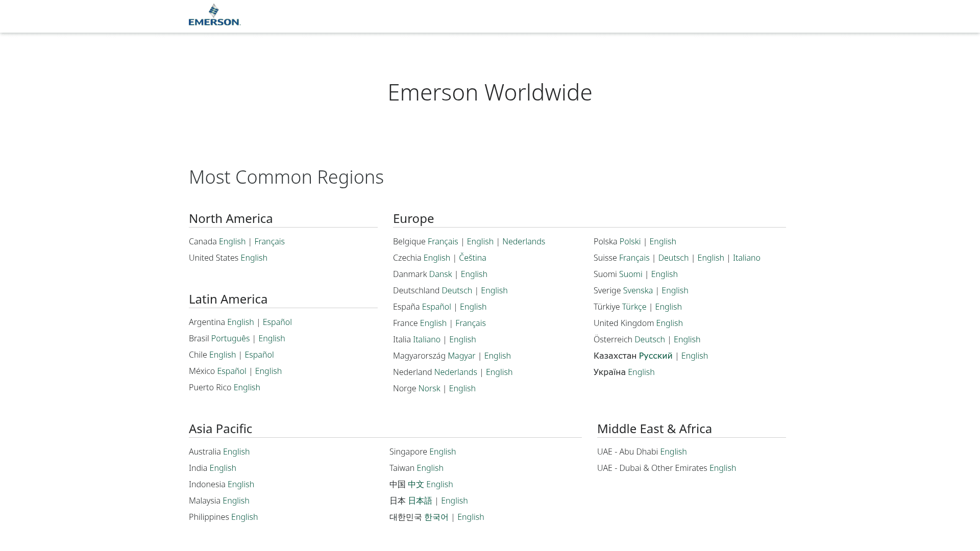Choose Nederlands for Belgique

(524, 241)
